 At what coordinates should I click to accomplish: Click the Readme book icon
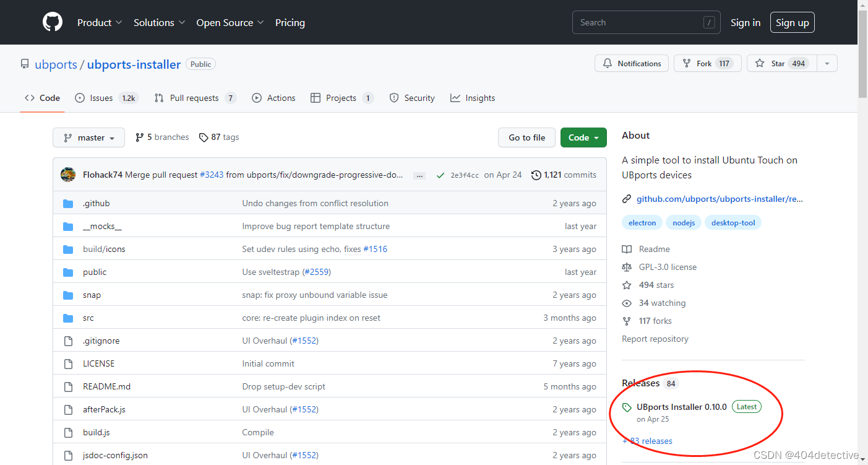coord(627,249)
